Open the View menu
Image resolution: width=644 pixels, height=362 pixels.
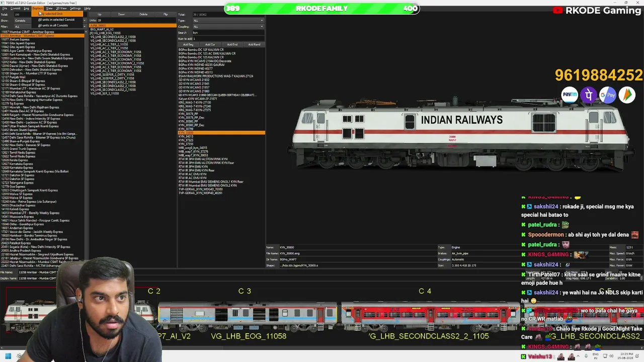coord(49,9)
